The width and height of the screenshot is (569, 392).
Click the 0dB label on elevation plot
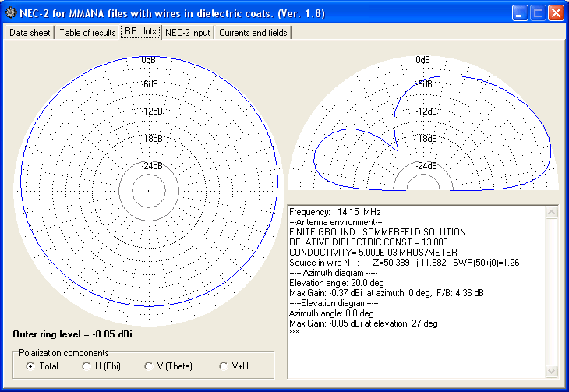tap(422, 60)
